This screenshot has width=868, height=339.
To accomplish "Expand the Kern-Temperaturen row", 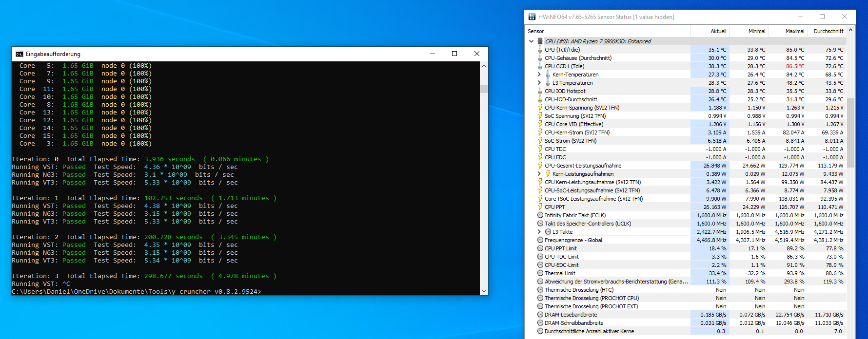I will (x=539, y=75).
